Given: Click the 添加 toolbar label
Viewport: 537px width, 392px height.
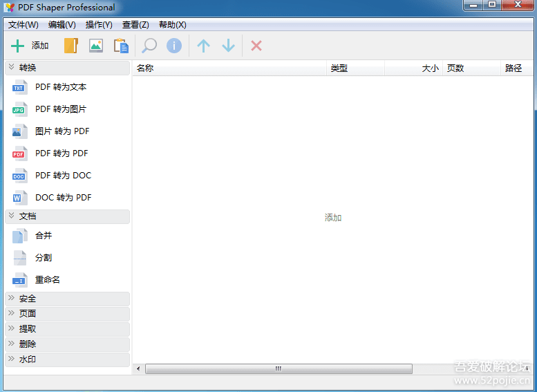Looking at the screenshot, I should pyautogui.click(x=40, y=46).
